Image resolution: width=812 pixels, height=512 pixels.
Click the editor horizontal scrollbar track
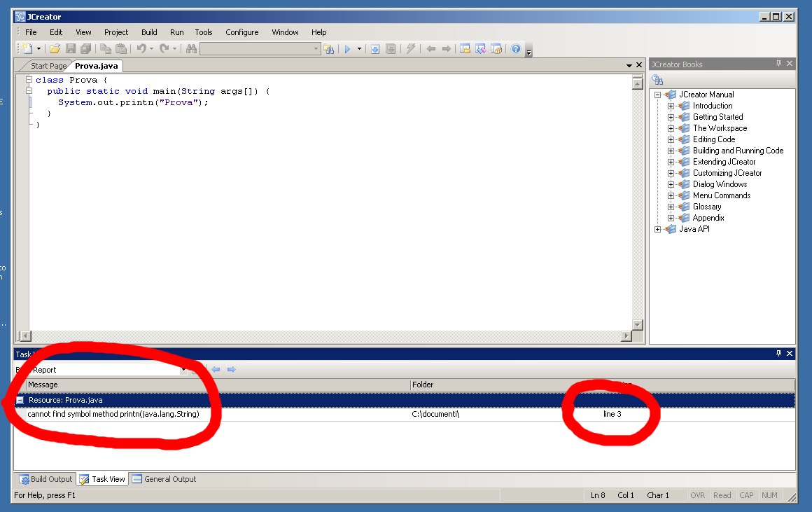pos(322,336)
